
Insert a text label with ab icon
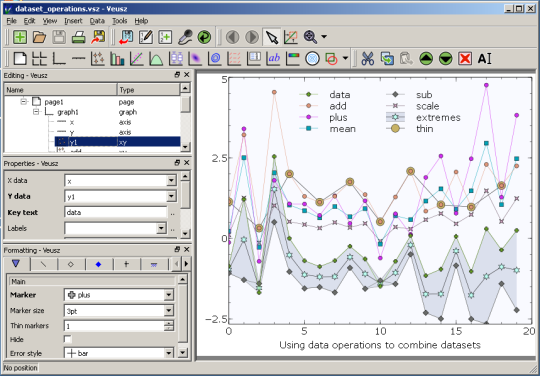point(274,59)
